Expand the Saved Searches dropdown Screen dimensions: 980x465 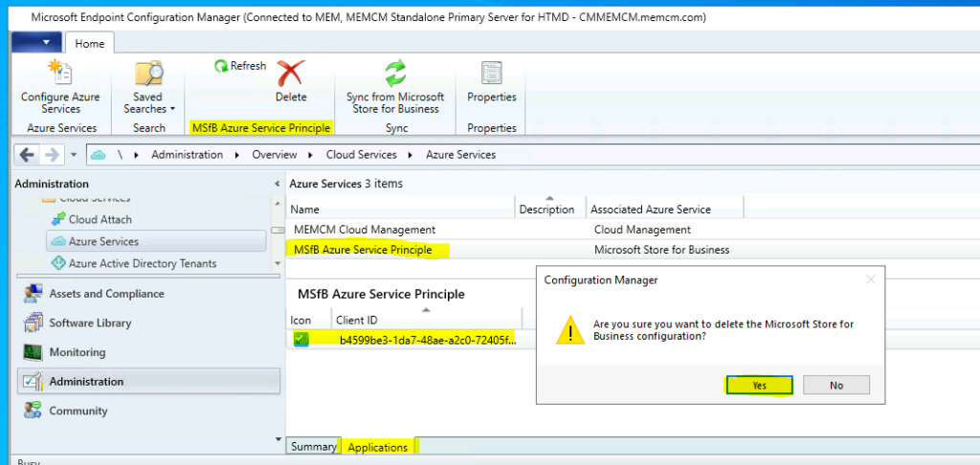(x=172, y=109)
